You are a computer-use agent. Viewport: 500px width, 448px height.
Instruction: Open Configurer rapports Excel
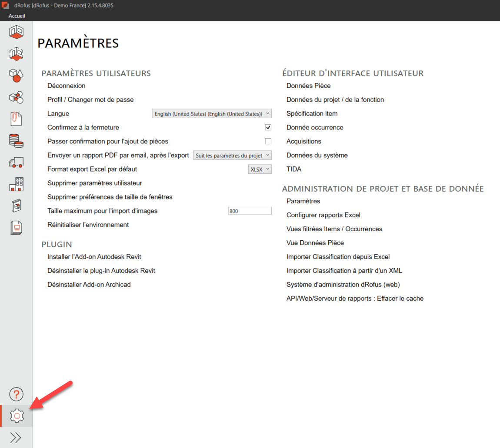tap(323, 215)
